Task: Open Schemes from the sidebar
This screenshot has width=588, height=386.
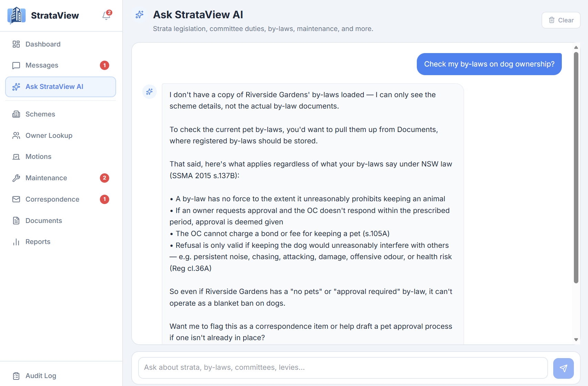Action: tap(61, 114)
